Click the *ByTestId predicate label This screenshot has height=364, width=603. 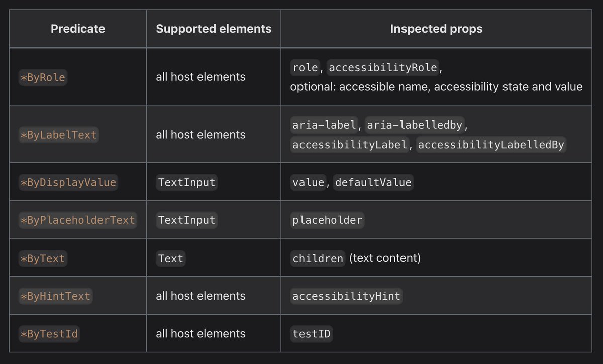[x=49, y=334]
